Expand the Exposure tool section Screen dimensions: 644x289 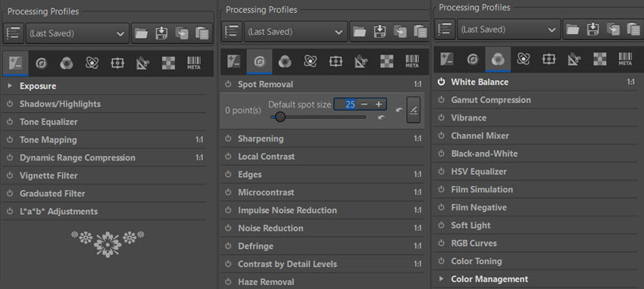click(x=10, y=86)
